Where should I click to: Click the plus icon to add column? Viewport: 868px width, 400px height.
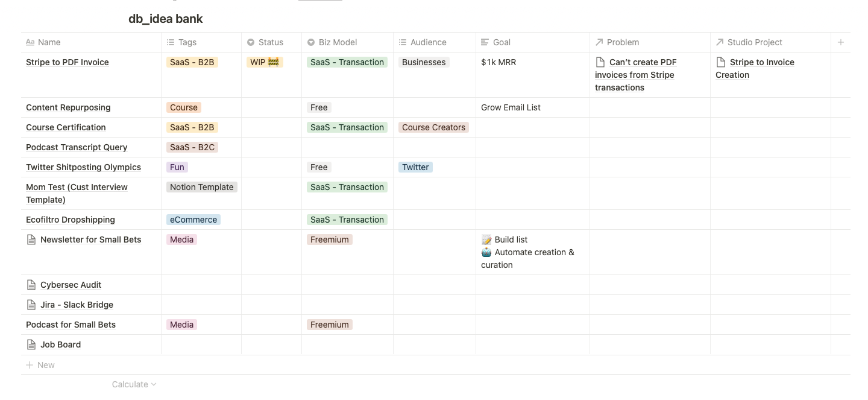coord(841,42)
